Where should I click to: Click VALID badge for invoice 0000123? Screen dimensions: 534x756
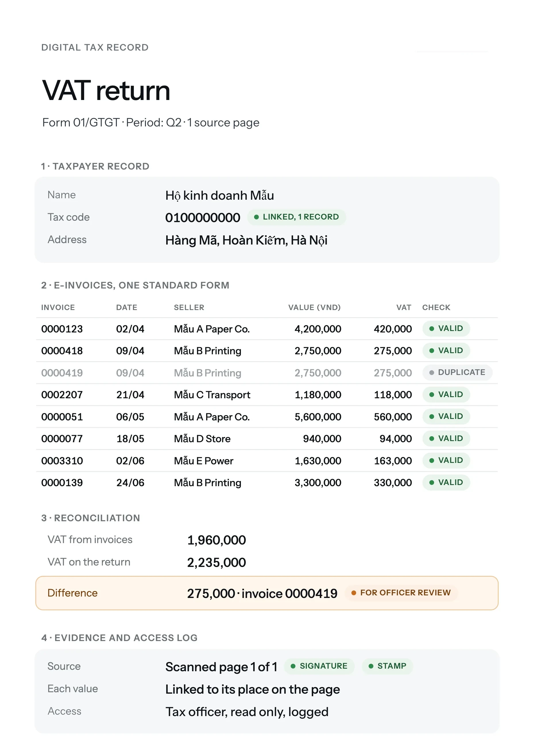coord(446,329)
